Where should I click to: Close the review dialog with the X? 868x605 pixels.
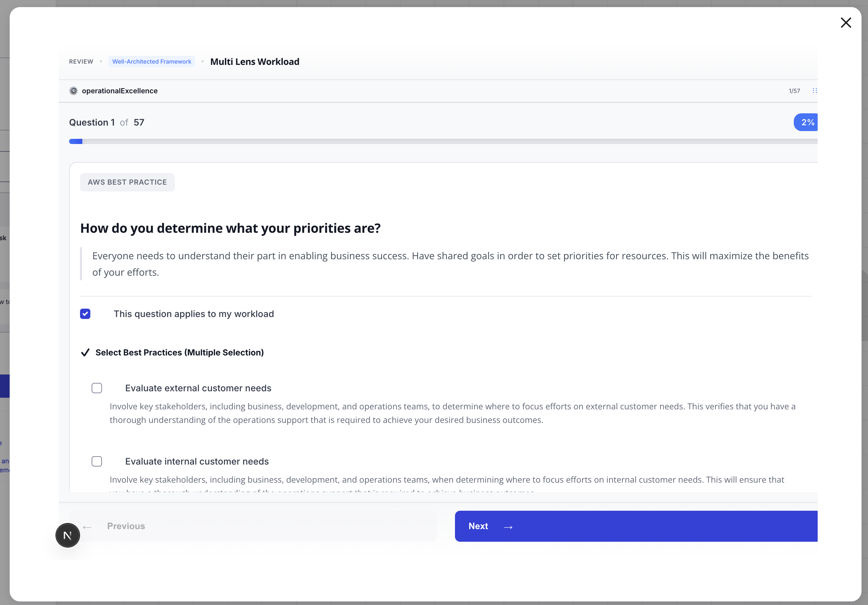tap(845, 23)
